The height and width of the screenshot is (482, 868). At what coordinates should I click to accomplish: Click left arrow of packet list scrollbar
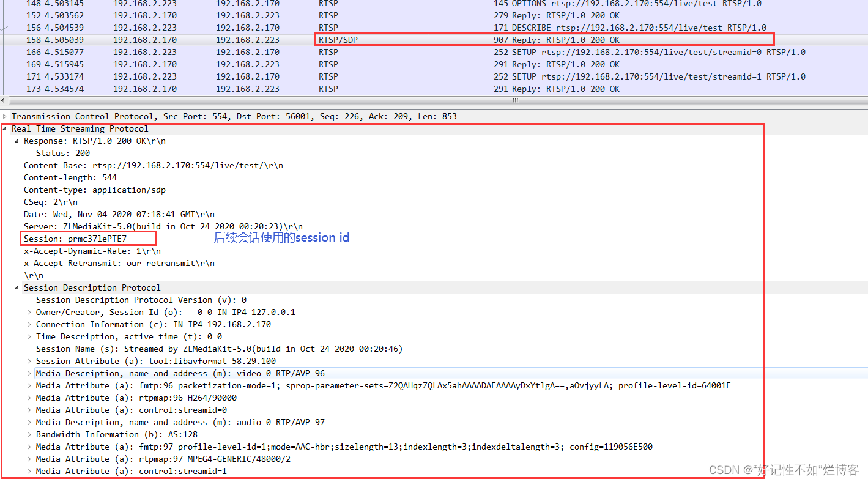point(3,100)
